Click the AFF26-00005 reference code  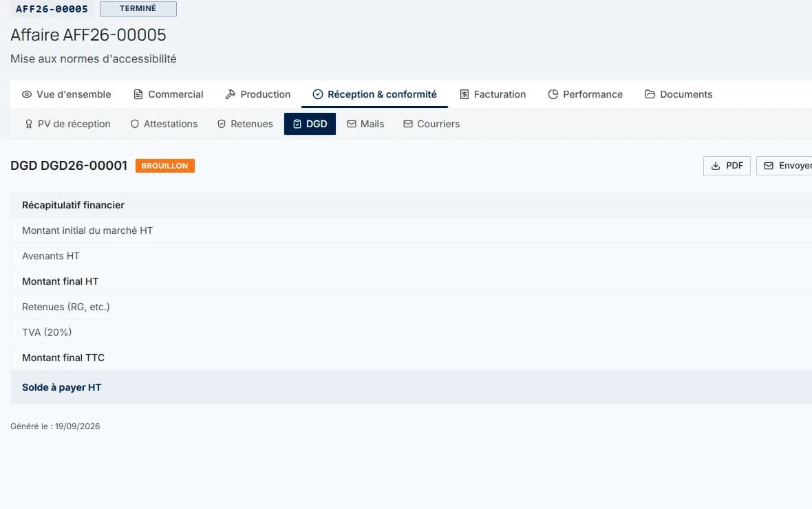52,9
